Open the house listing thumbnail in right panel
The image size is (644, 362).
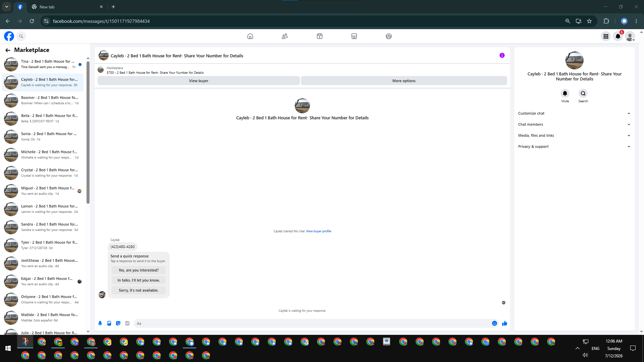tap(575, 60)
